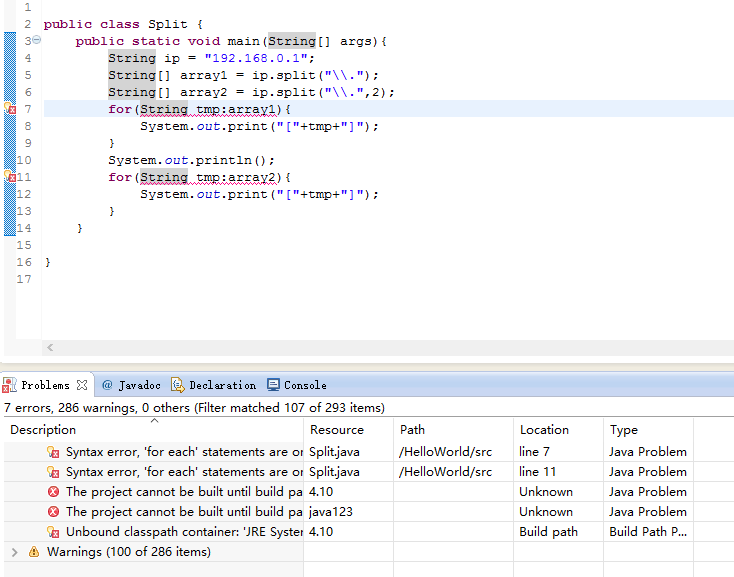The image size is (734, 577).
Task: Select the syntax error row for line 7
Action: [348, 452]
